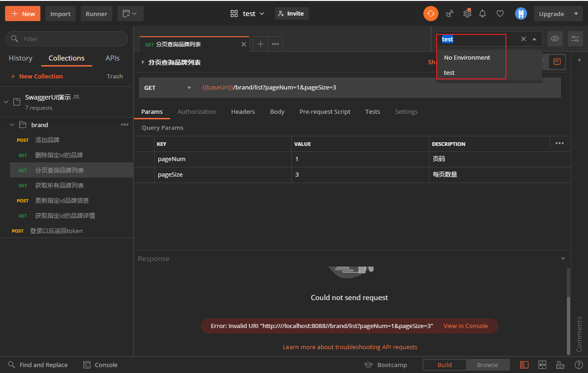Collapse the environment dropdown arrow
This screenshot has width=588, height=373.
534,39
